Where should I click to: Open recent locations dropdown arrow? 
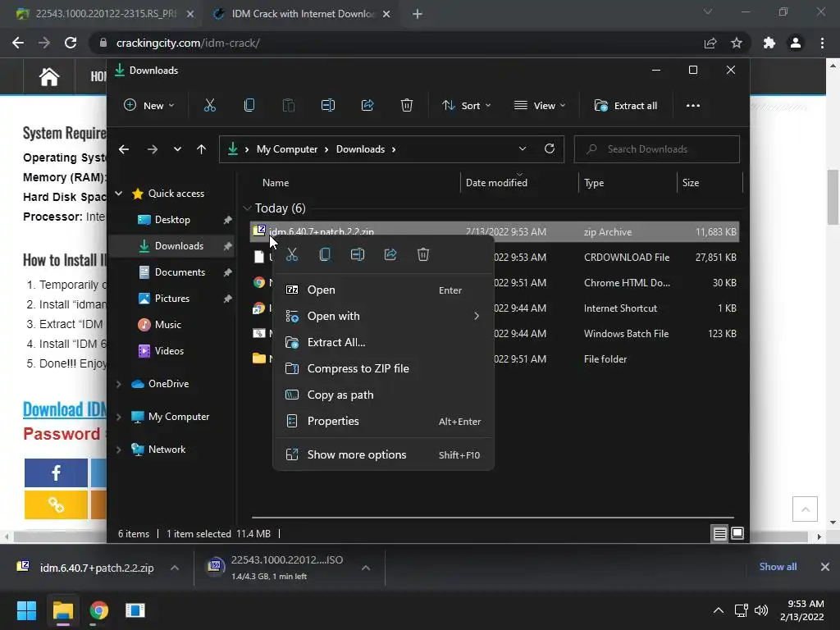tap(177, 149)
